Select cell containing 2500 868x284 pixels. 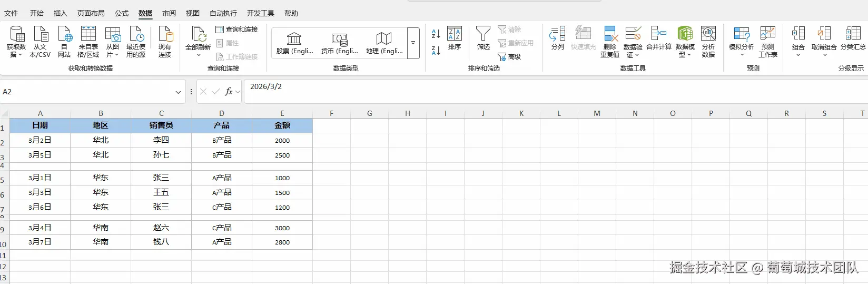point(282,155)
